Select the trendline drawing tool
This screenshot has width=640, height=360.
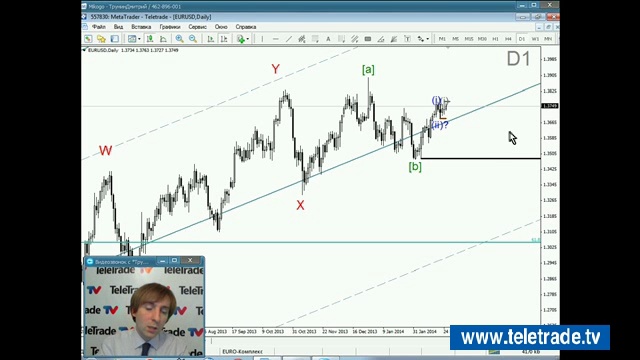(x=289, y=39)
